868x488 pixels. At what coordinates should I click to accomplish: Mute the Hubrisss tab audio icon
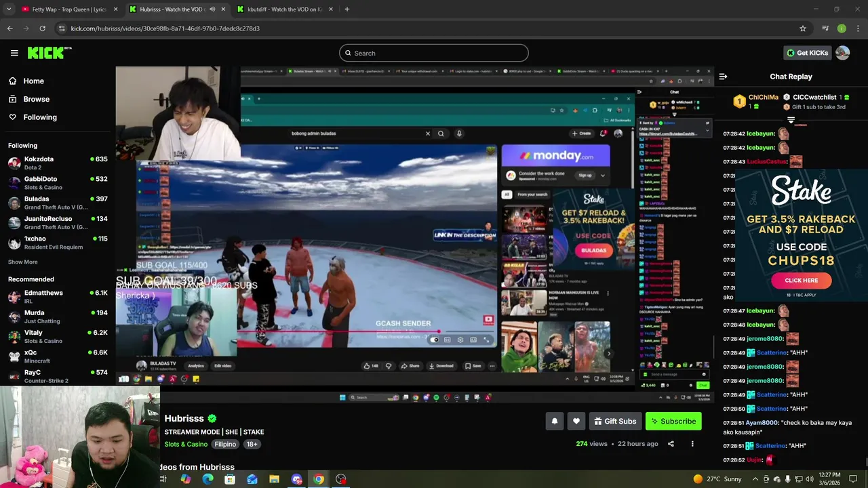pyautogui.click(x=212, y=9)
